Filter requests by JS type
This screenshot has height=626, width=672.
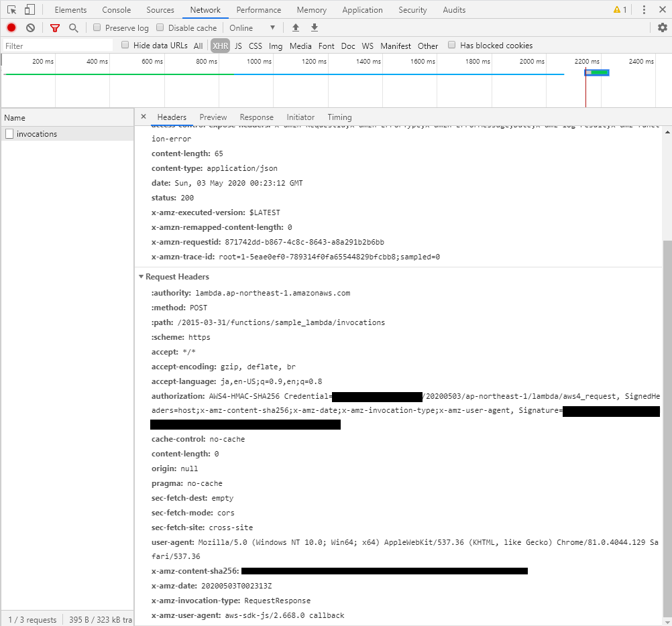click(238, 46)
